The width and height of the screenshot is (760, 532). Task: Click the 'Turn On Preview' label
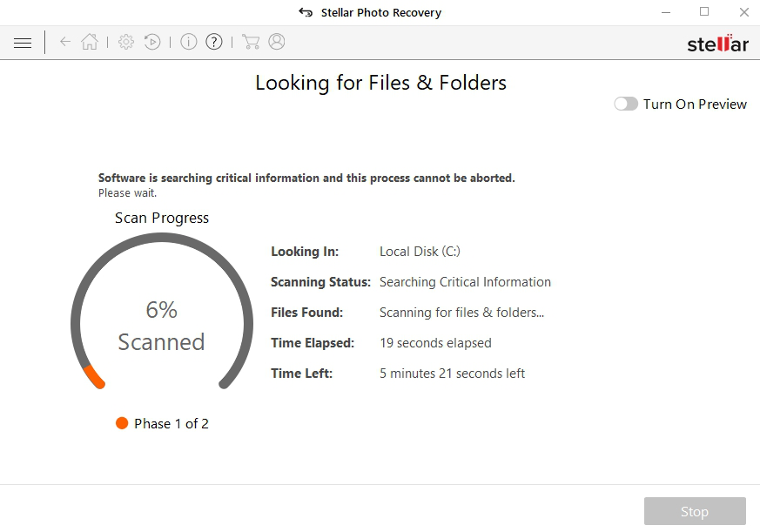[x=695, y=104]
